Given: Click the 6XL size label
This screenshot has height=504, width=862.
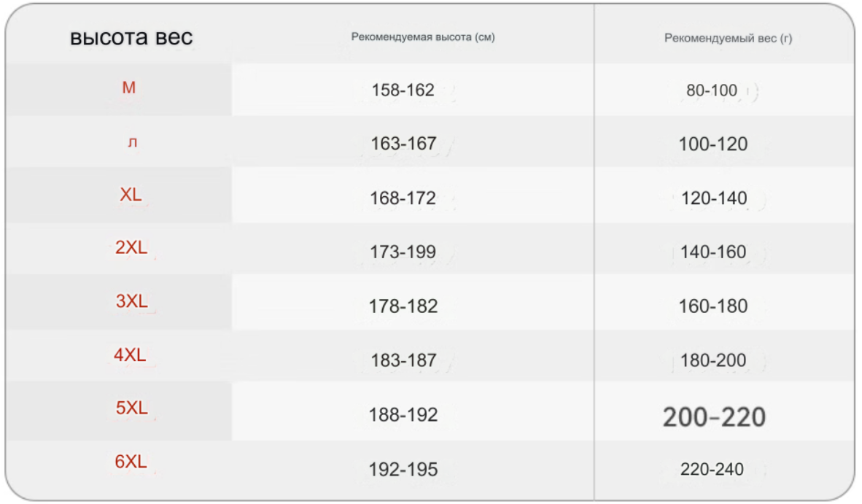Looking at the screenshot, I should 131,461.
